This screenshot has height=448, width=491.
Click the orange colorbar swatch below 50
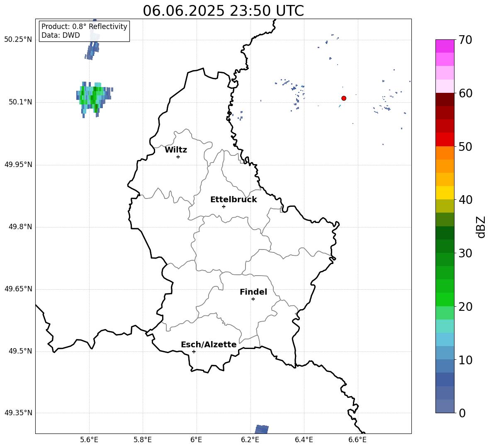tap(445, 153)
